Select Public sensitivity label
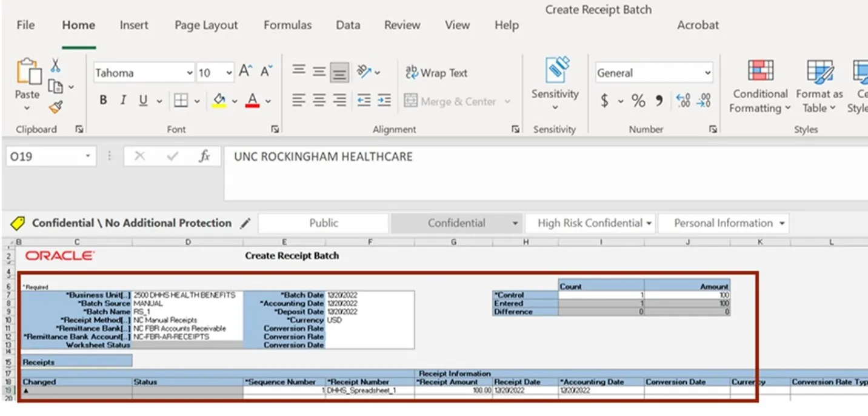The height and width of the screenshot is (416, 868). (x=324, y=223)
